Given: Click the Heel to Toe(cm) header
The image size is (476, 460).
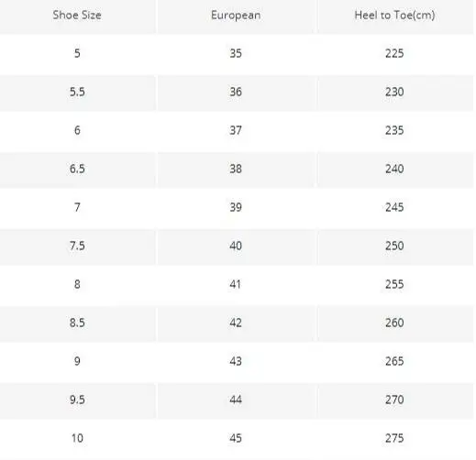Looking at the screenshot, I should click(394, 15).
